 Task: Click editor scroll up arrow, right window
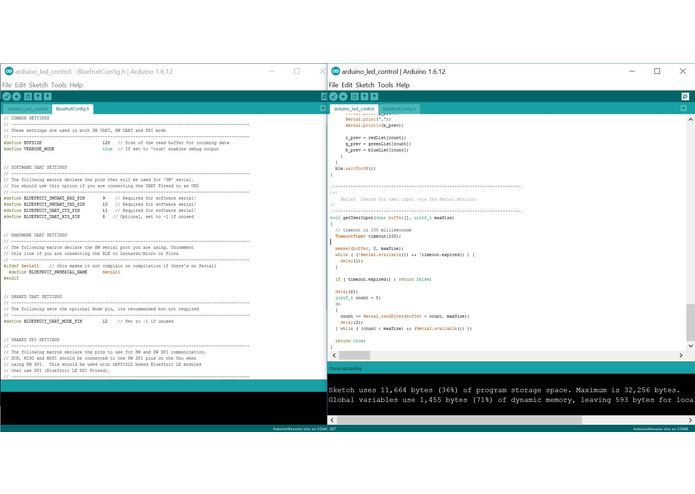691,120
